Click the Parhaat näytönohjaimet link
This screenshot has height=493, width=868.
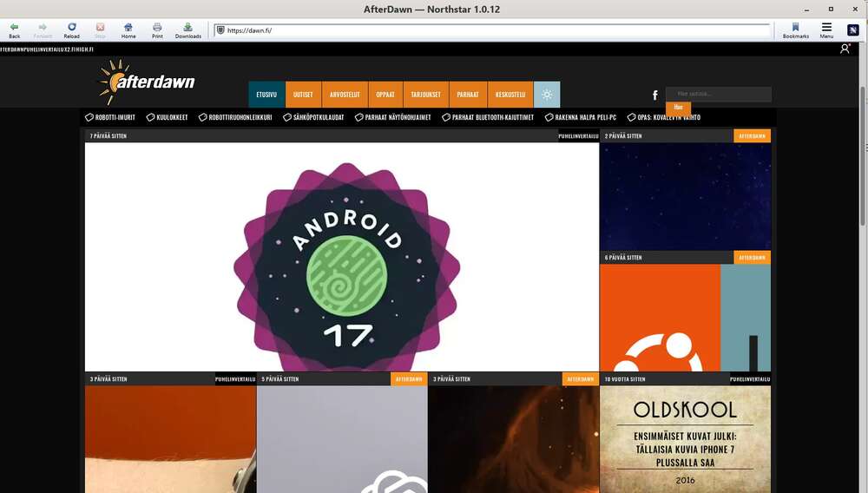(398, 117)
